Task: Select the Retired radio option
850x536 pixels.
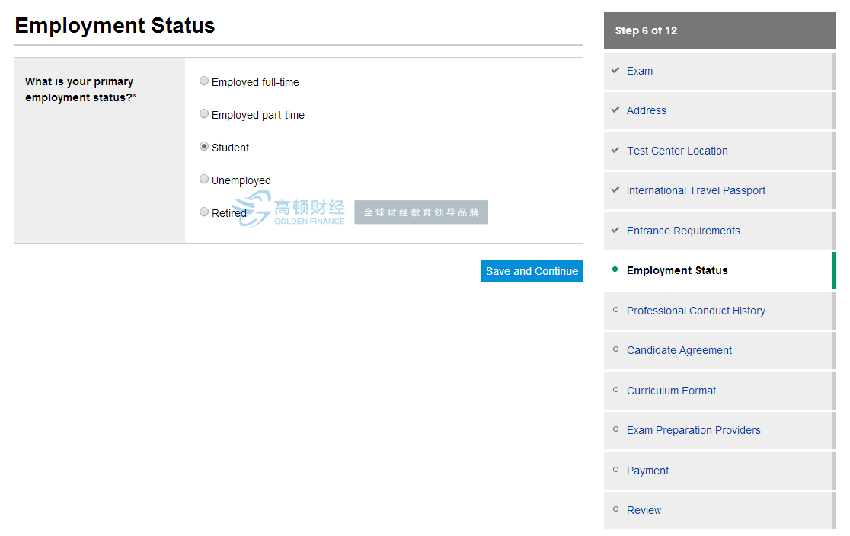Action: point(205,212)
